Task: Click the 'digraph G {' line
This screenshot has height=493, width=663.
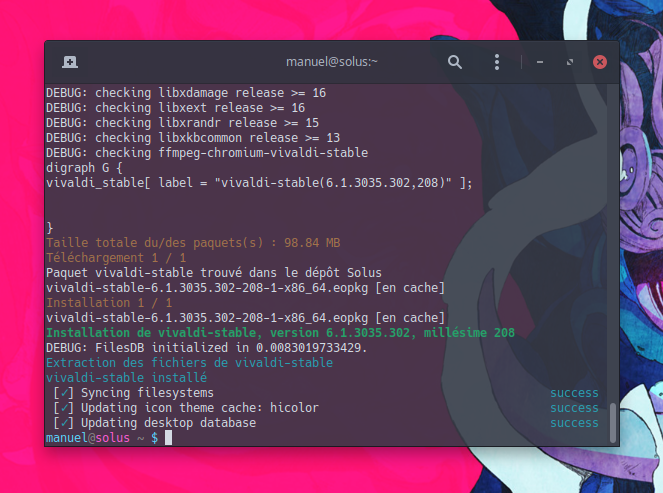Action: 85,168
